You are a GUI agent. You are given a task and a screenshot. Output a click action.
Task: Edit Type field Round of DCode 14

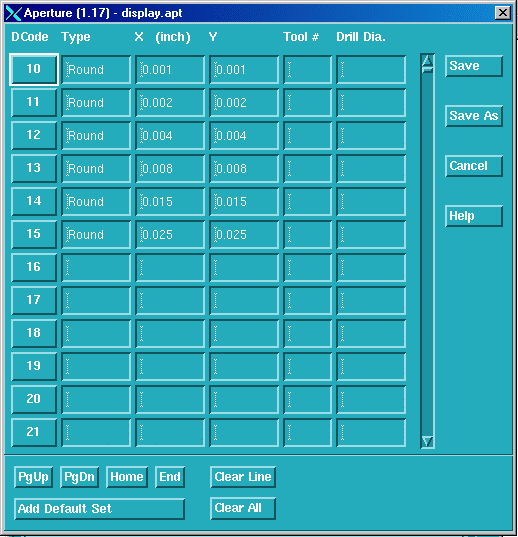tap(96, 201)
